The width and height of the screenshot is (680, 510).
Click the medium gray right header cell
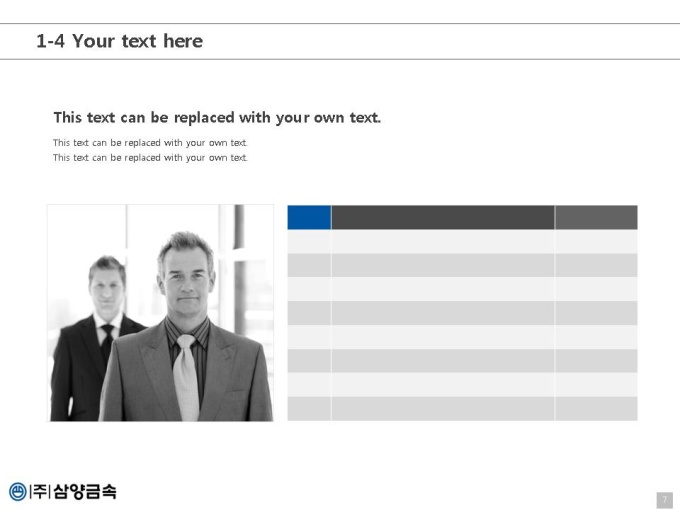click(596, 217)
